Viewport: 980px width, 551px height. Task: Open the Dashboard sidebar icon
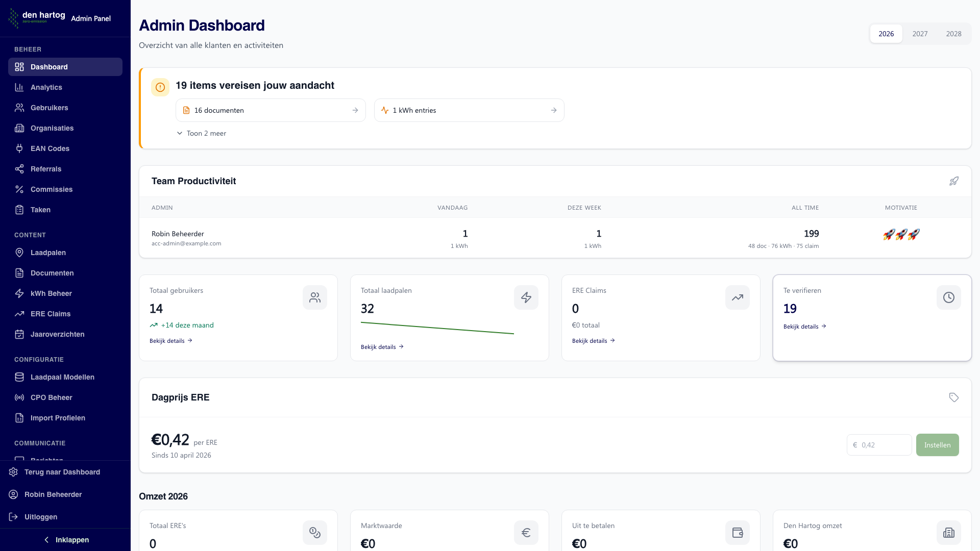tap(19, 67)
